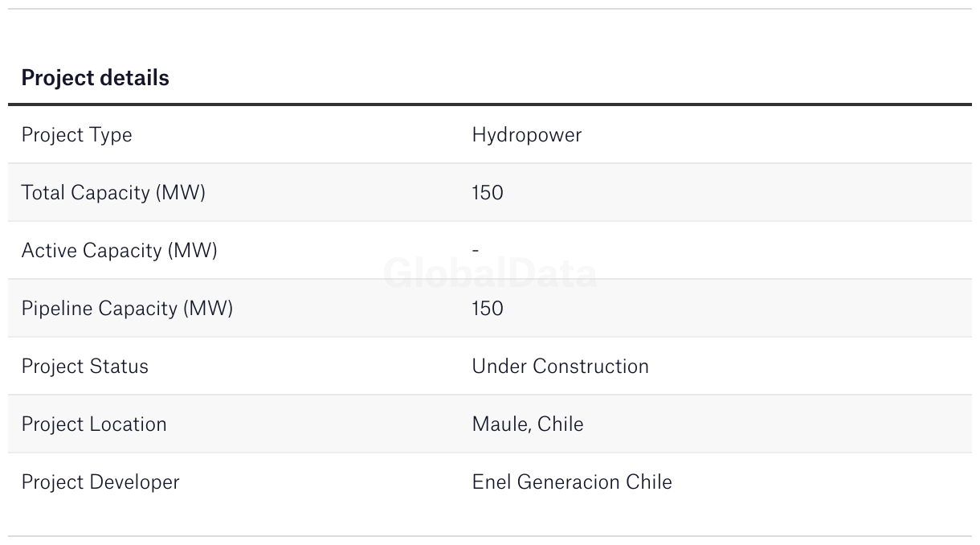The width and height of the screenshot is (980, 545).
Task: Select the Pipeline Capacity (MW) label
Action: [x=127, y=309]
